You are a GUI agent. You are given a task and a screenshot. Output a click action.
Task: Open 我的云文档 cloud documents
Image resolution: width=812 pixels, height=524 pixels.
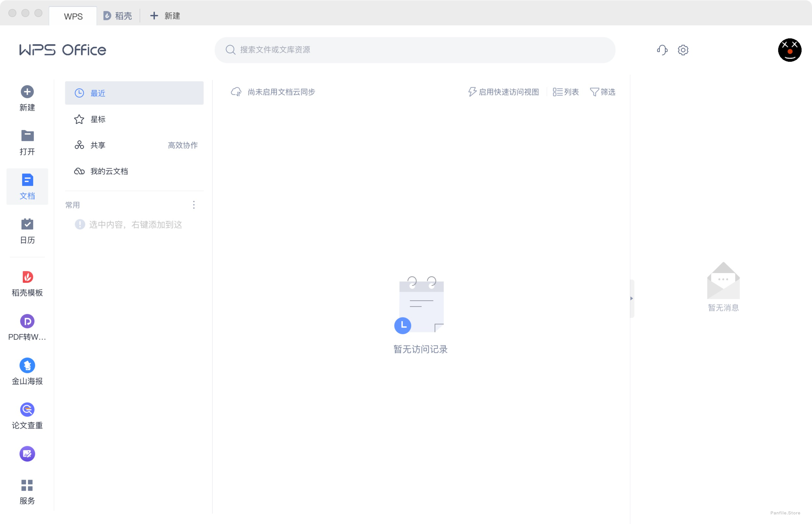point(134,171)
